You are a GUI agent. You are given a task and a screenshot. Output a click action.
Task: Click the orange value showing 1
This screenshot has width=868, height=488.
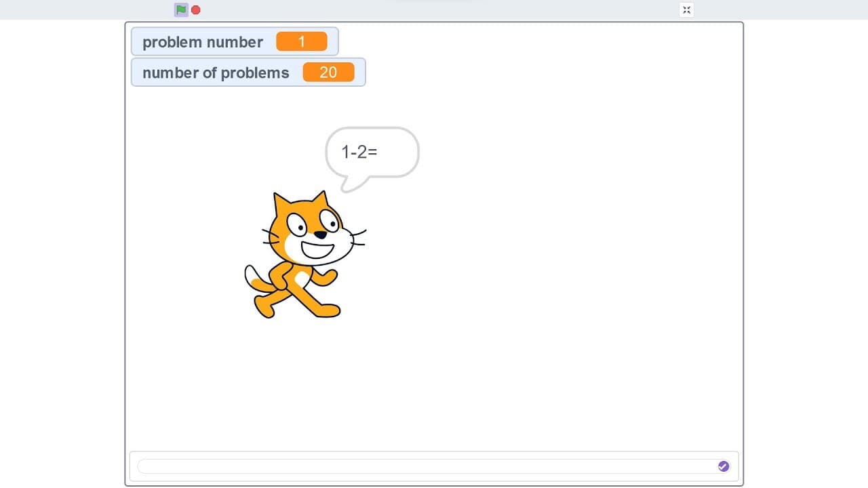coord(302,41)
